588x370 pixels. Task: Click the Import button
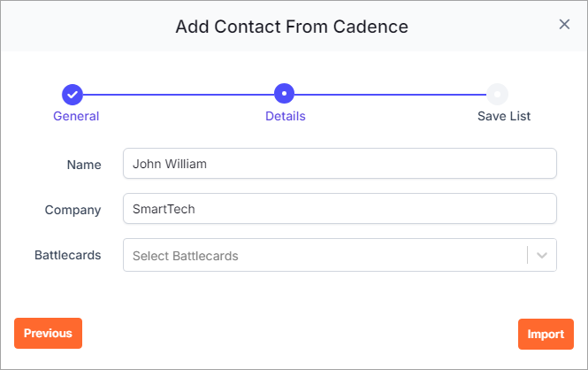[x=546, y=334]
